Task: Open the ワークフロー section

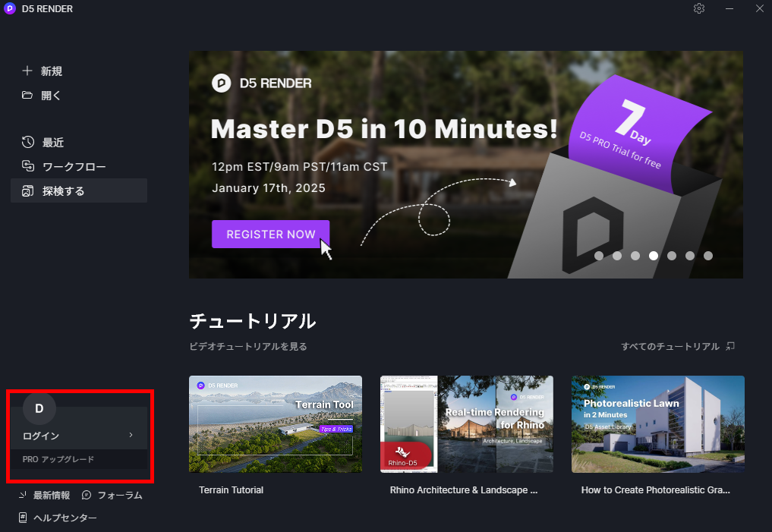Action: pos(74,167)
